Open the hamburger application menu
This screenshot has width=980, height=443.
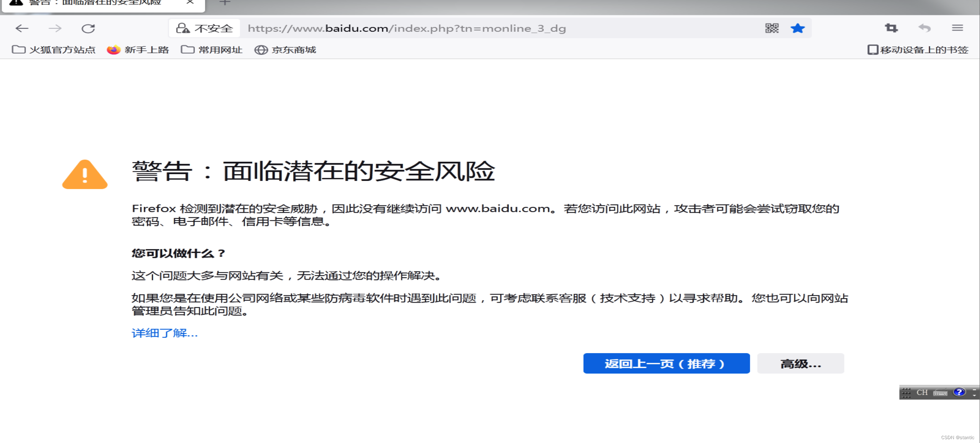(957, 28)
